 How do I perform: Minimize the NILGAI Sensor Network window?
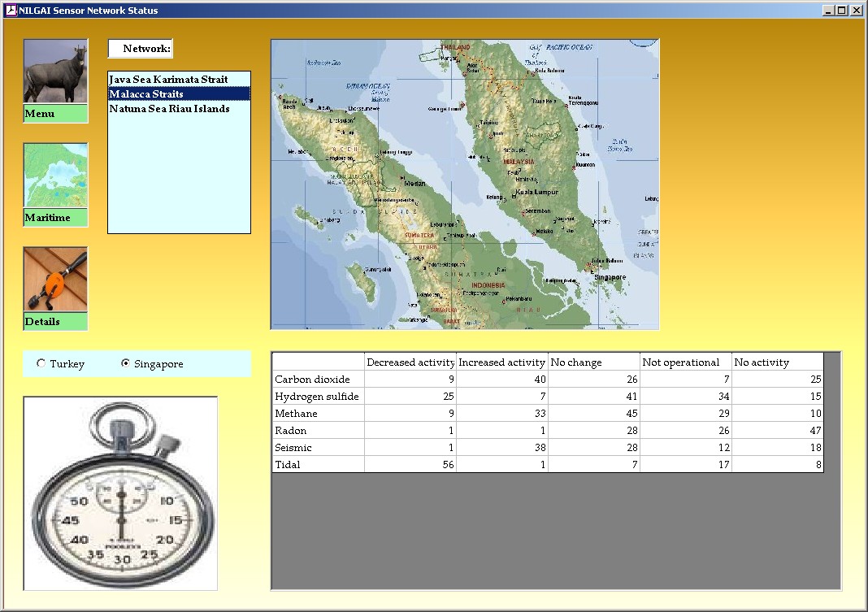pos(828,11)
